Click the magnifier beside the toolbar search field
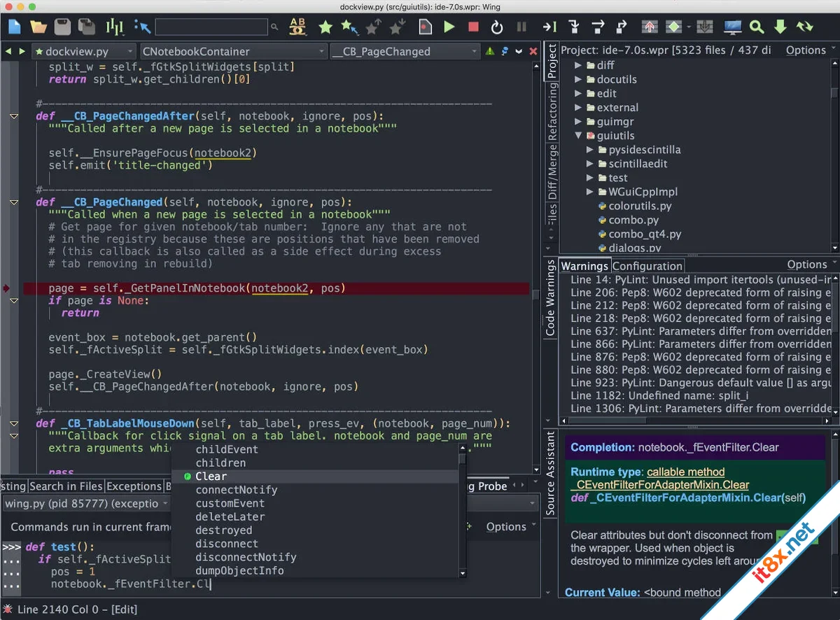This screenshot has width=840, height=620. 274,27
